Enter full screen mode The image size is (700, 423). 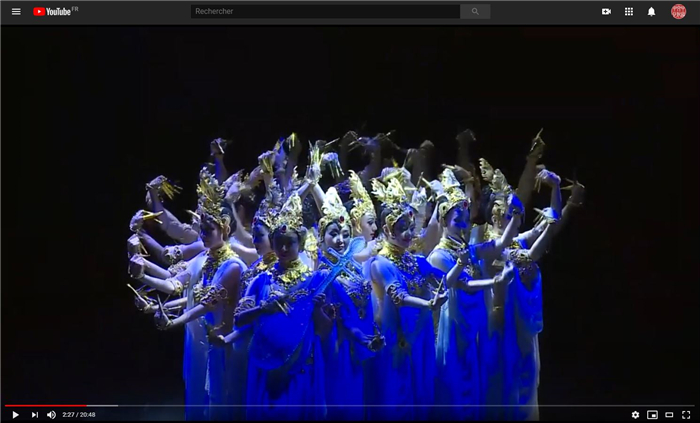point(686,414)
